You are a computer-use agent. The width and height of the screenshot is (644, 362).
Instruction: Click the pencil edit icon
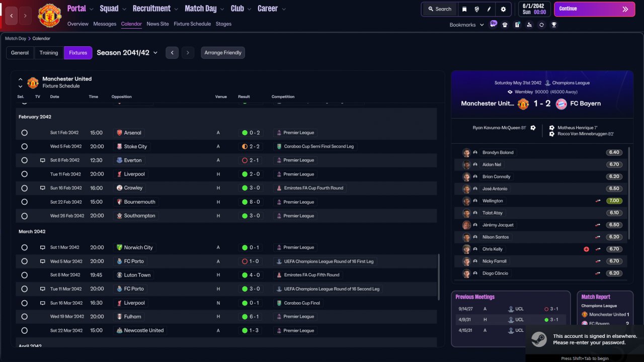(x=489, y=9)
